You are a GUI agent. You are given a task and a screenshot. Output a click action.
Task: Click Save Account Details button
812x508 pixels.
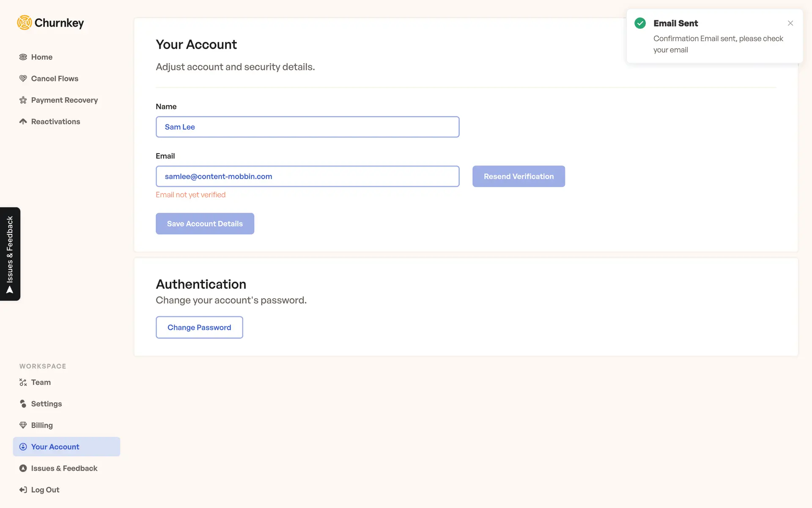click(x=205, y=224)
